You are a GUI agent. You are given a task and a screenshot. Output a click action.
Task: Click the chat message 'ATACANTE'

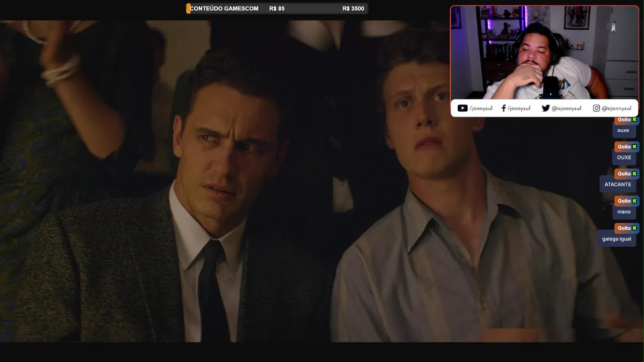618,185
